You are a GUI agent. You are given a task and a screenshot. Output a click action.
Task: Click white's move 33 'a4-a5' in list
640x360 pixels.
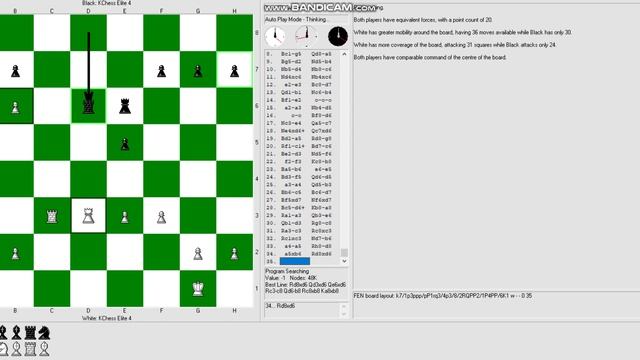pos(293,246)
